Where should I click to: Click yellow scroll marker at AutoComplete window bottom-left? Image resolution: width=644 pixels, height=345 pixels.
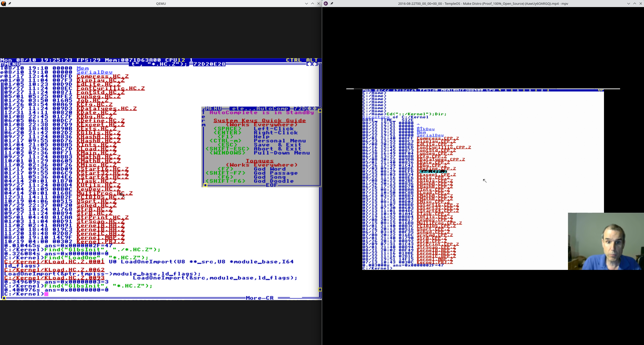point(205,185)
